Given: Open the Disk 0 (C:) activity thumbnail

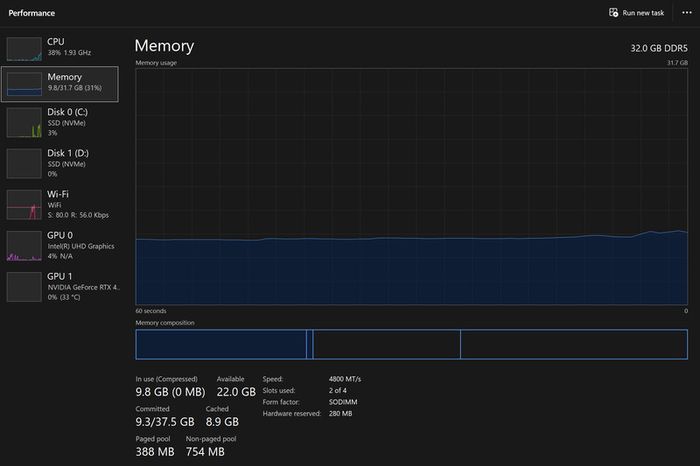Looking at the screenshot, I should pos(24,122).
